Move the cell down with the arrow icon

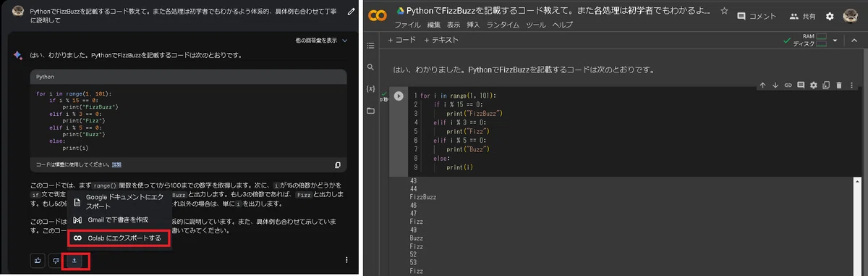pos(775,85)
